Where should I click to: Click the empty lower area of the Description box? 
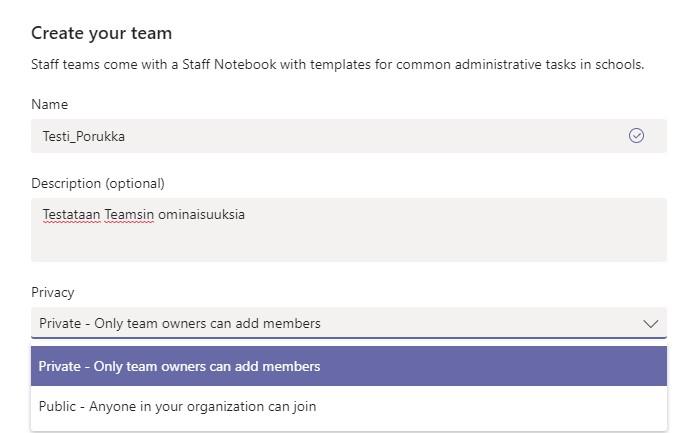[x=349, y=245]
